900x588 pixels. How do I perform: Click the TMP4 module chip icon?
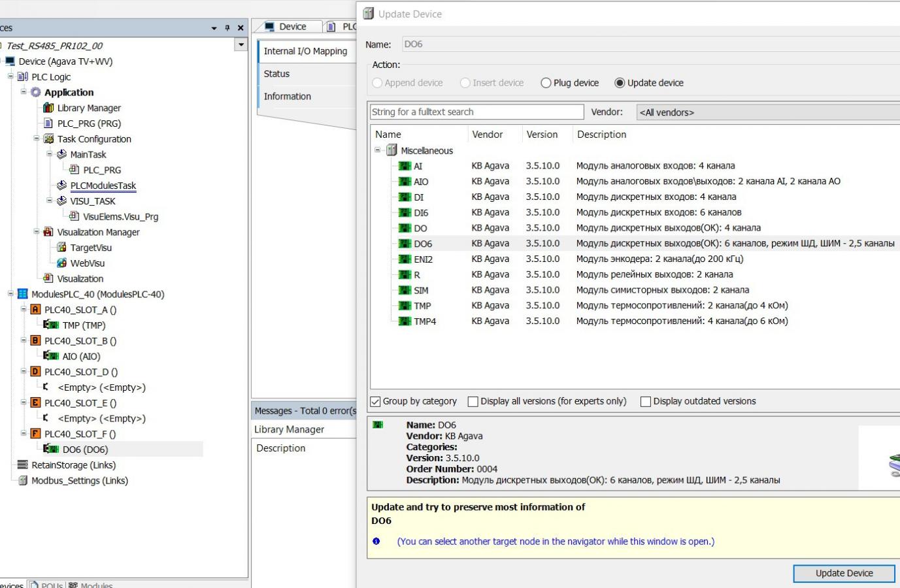click(405, 321)
